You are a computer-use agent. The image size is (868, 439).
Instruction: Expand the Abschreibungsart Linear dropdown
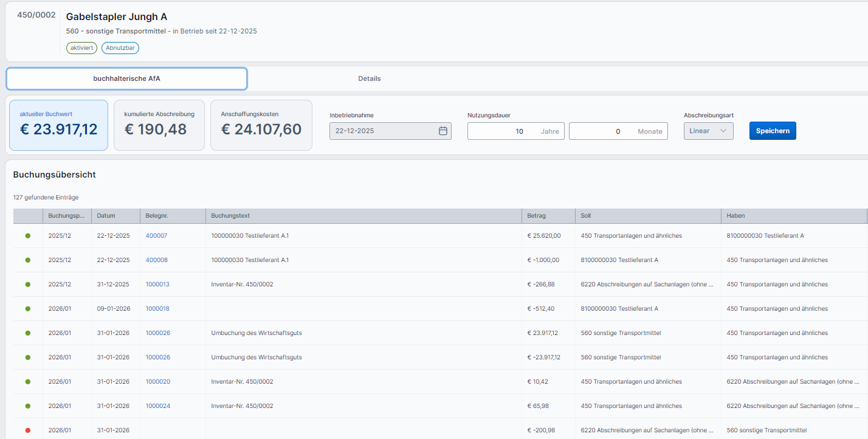click(x=708, y=131)
